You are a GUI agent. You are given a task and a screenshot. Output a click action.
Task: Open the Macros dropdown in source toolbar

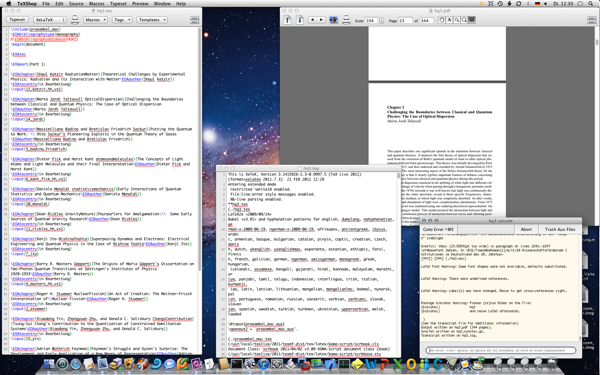pos(96,20)
